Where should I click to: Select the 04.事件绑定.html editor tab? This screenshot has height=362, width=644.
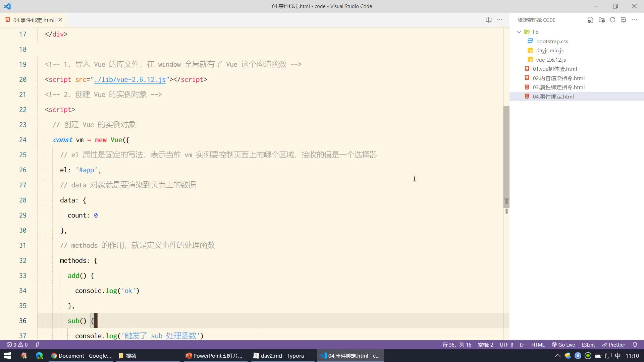pos(34,20)
